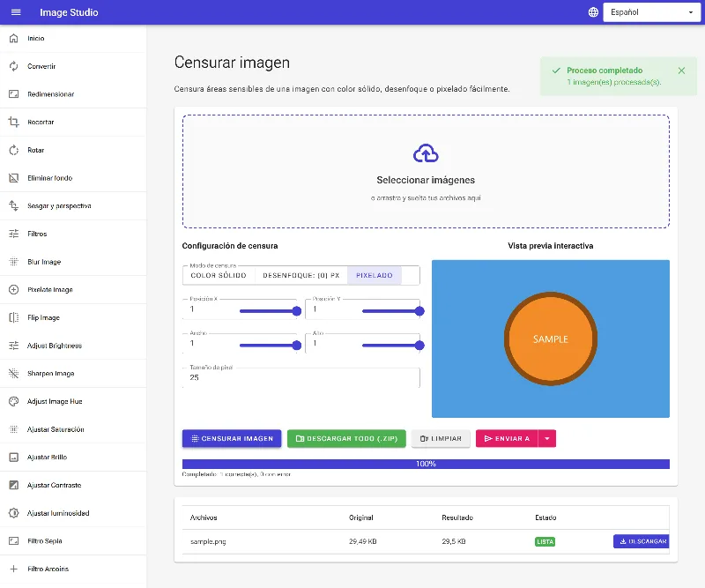Click Descargar Todo (.zip) button
The image size is (705, 588).
346,439
